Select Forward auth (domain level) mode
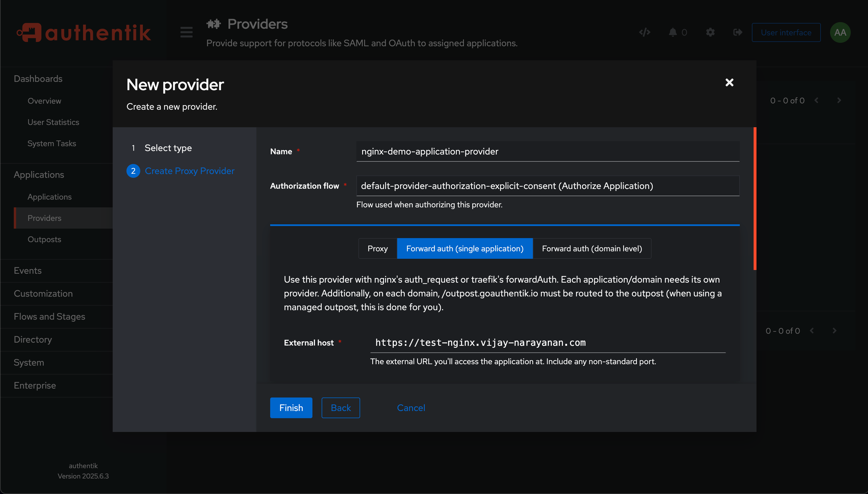This screenshot has height=494, width=868. [592, 248]
